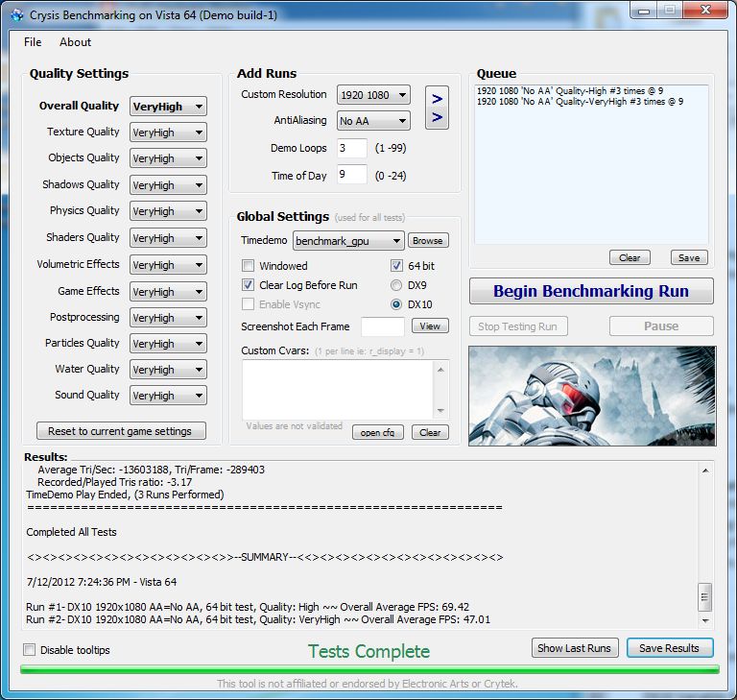Select the Quality-VeryHigh queue entry

(x=580, y=102)
